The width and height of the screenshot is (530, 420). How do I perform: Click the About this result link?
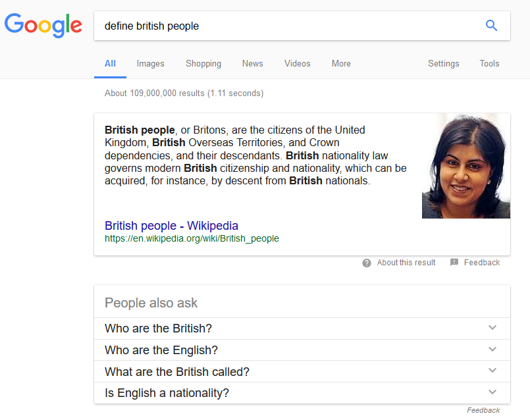click(x=406, y=263)
